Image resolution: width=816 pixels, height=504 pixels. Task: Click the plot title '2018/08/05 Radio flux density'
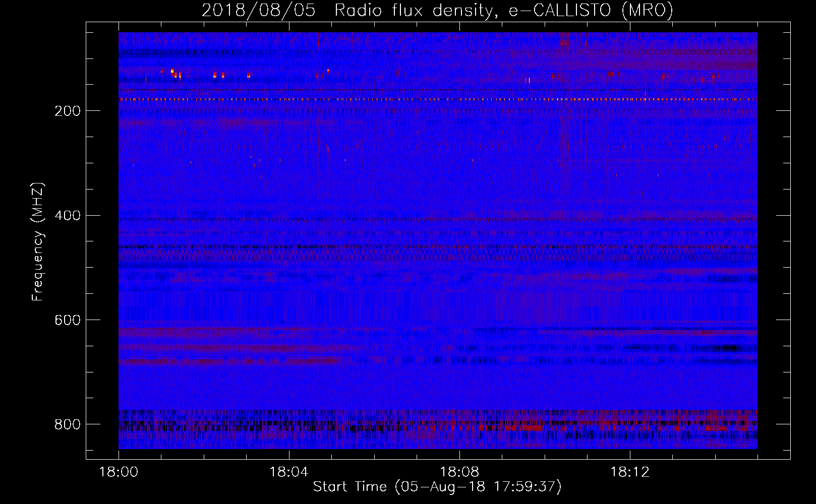[437, 11]
